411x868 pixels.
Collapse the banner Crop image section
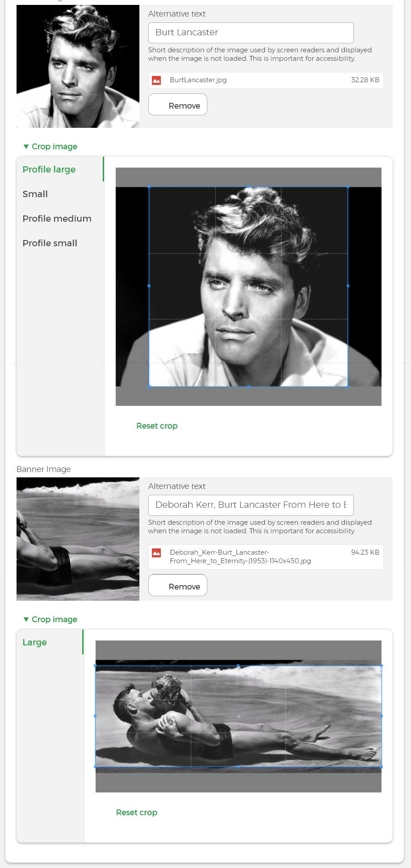50,619
